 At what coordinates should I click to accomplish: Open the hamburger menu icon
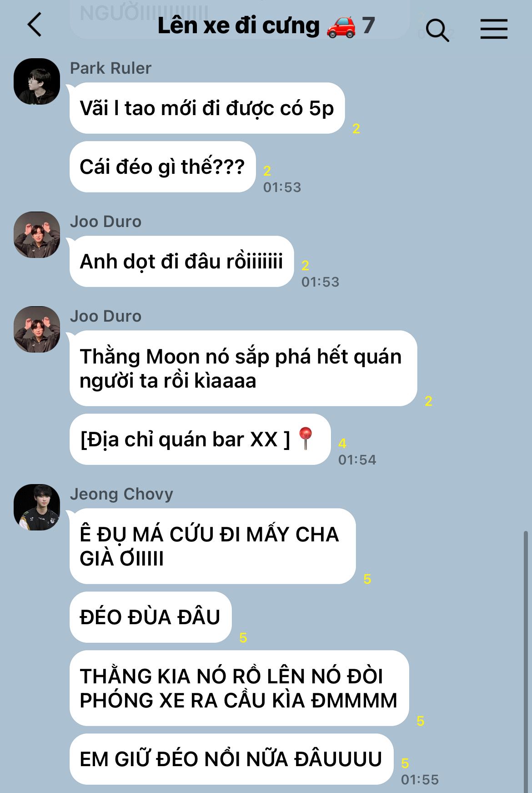click(x=494, y=29)
